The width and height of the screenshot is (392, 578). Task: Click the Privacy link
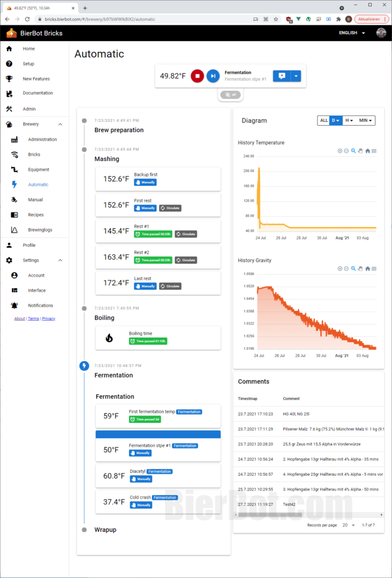point(49,318)
